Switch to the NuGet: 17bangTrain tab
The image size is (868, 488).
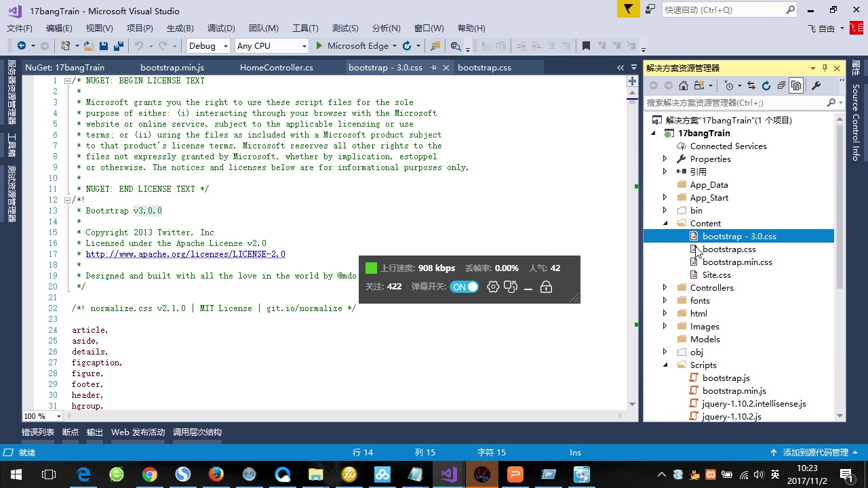[x=65, y=68]
